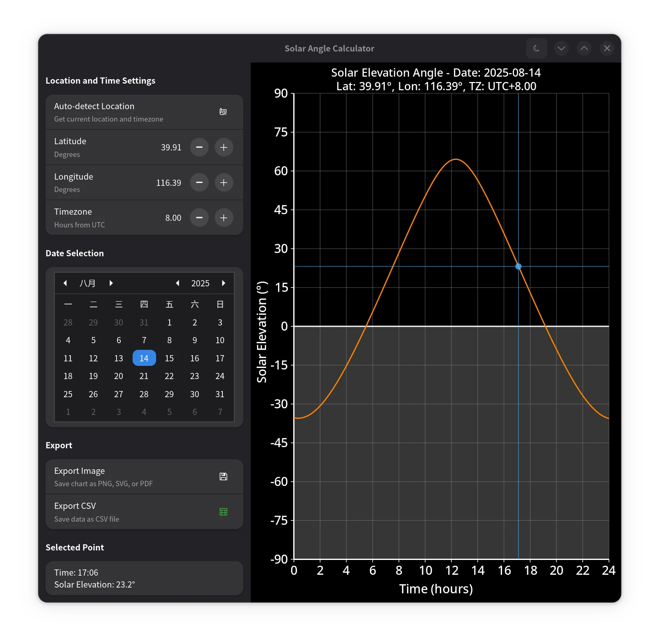This screenshot has height=644, width=659.
Task: Select August 26 in calendar
Action: pos(93,394)
